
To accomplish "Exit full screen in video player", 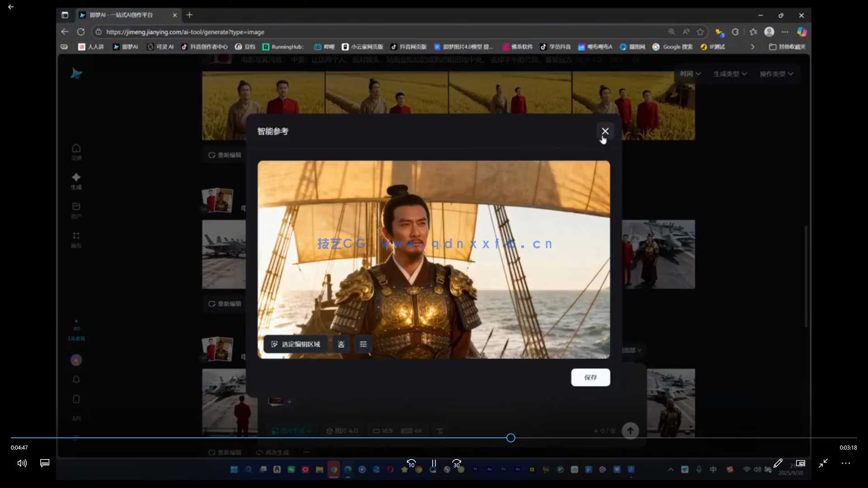I will click(x=823, y=463).
